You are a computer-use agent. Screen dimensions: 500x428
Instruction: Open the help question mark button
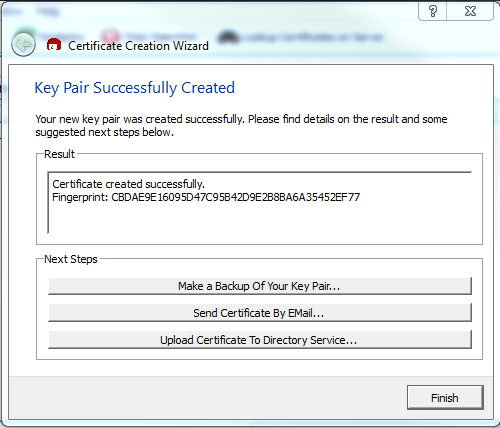coord(432,12)
